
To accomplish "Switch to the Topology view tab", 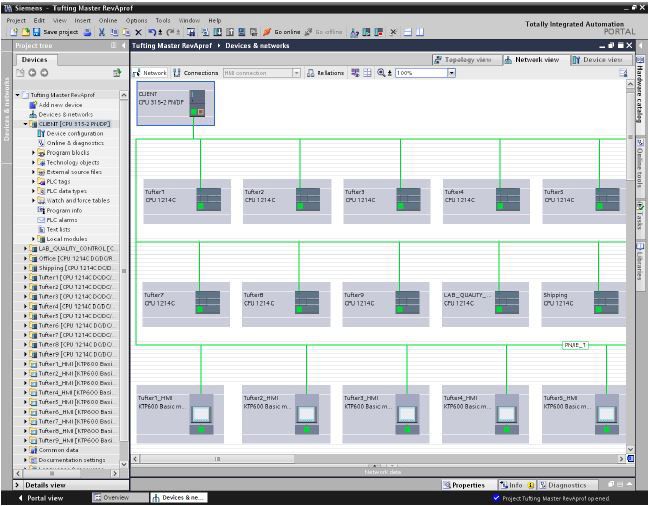I will pyautogui.click(x=467, y=60).
